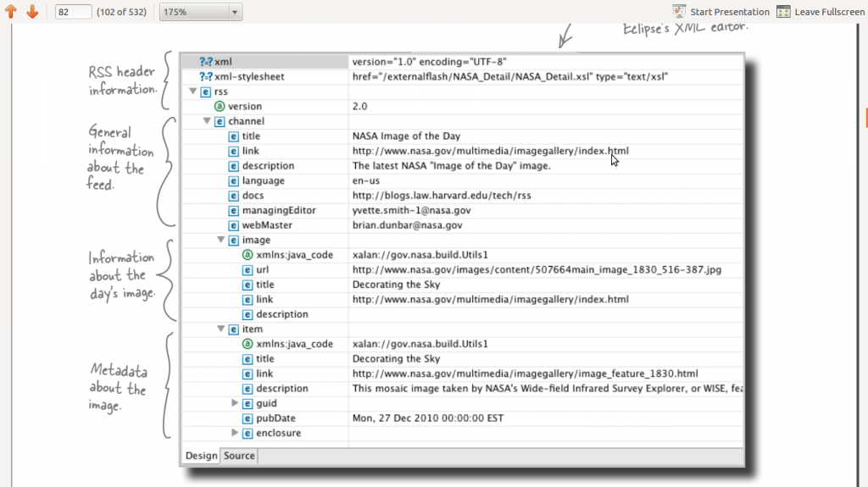Click xml value 'version="1.0" encoding="UTF-8"'
The image size is (868, 487).
(430, 62)
